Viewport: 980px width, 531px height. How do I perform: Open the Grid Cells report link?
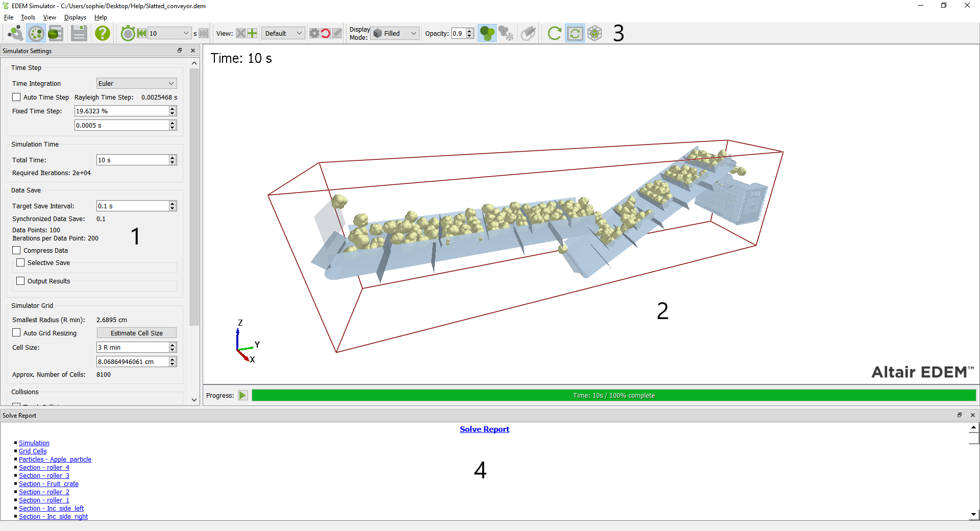pos(33,451)
